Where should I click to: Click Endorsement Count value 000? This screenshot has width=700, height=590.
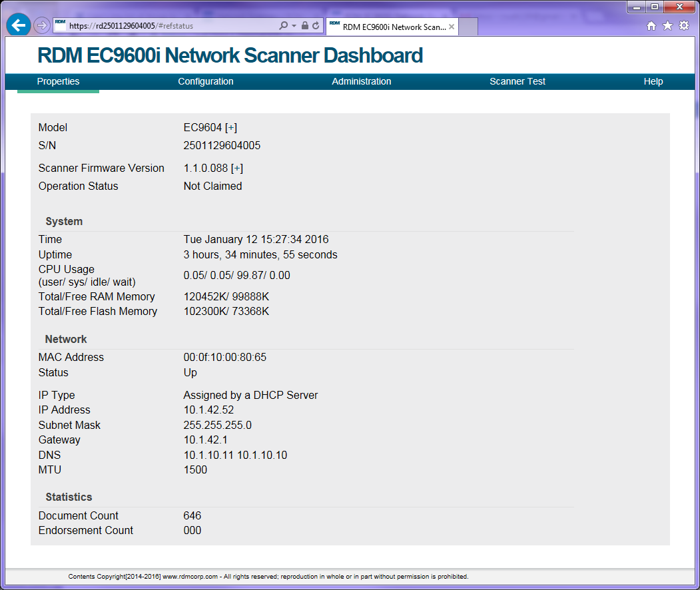click(x=192, y=530)
